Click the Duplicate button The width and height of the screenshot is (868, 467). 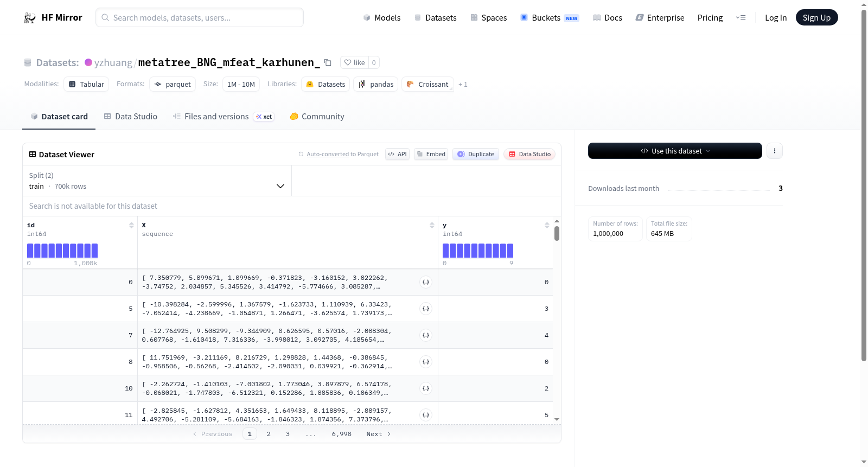pyautogui.click(x=476, y=154)
